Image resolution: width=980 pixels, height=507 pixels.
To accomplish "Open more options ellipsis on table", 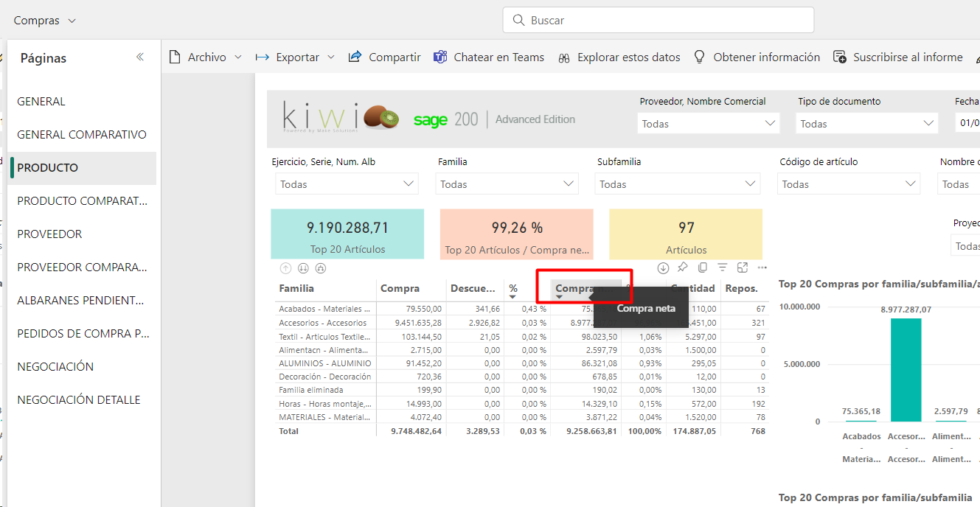I will pyautogui.click(x=762, y=268).
